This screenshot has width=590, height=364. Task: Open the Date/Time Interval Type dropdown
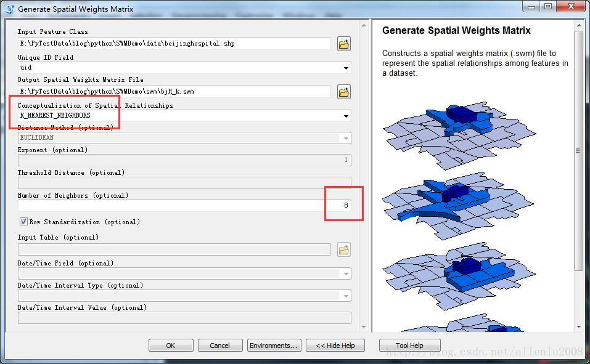point(346,296)
